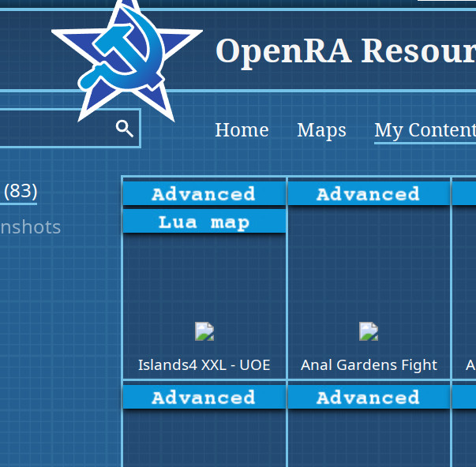Image resolution: width=476 pixels, height=467 pixels.
Task: Click the broken image icon above Islands4 XXL - UOE
Action: tap(204, 331)
